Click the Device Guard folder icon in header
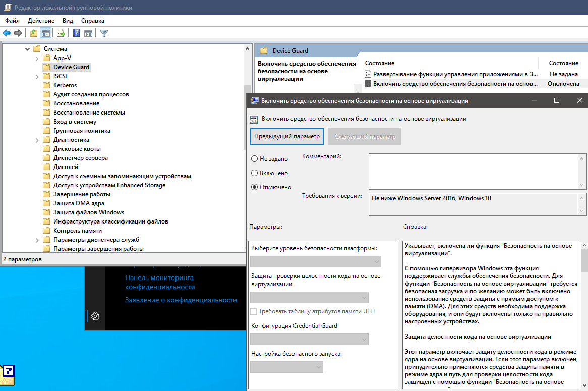 point(264,50)
